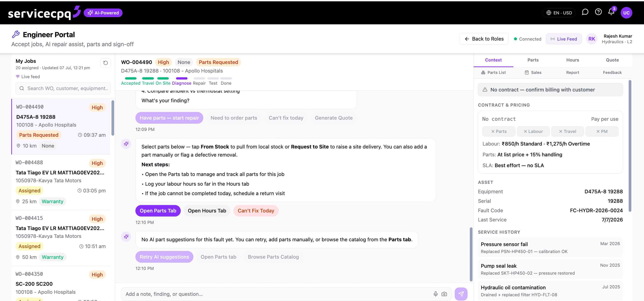Click Retry AI suggestions button
Viewport: 644px width, 301px height.
pyautogui.click(x=164, y=257)
